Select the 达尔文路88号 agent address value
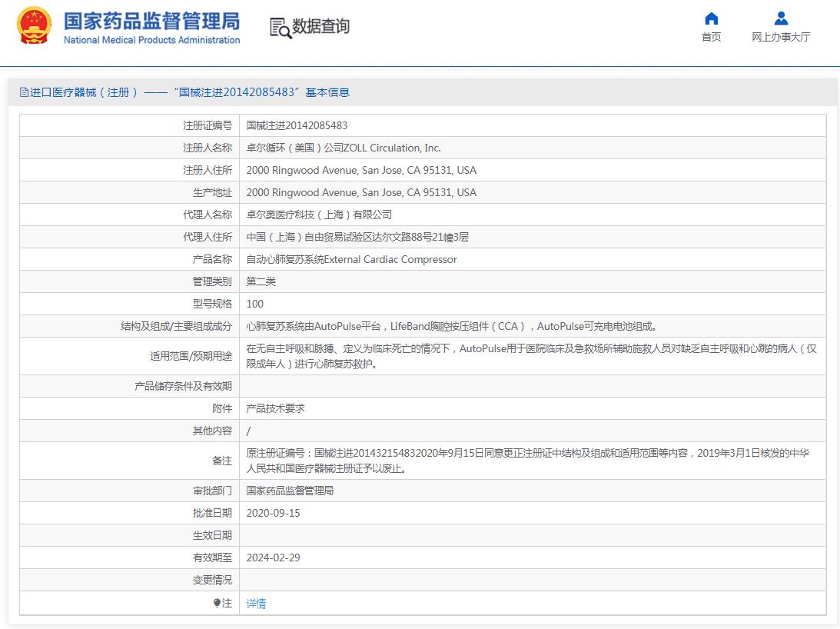This screenshot has height=629, width=840. pos(357,237)
